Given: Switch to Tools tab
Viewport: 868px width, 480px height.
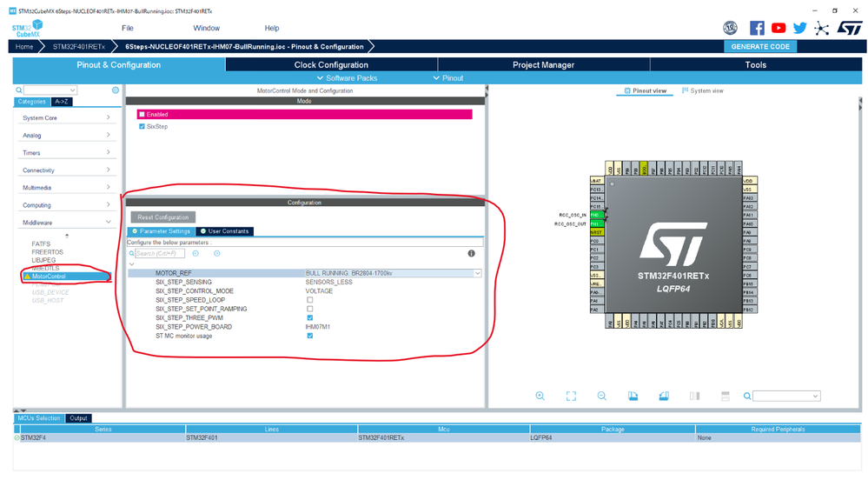Looking at the screenshot, I should click(756, 65).
